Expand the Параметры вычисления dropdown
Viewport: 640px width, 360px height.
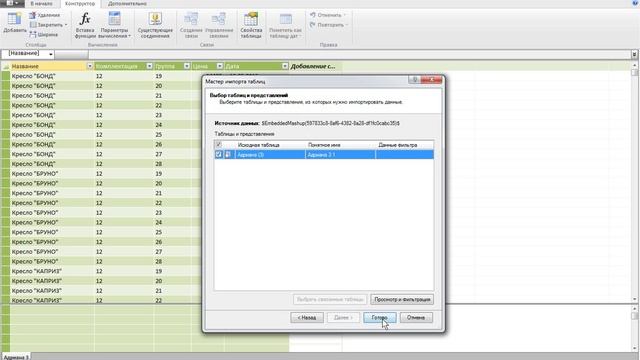point(129,36)
